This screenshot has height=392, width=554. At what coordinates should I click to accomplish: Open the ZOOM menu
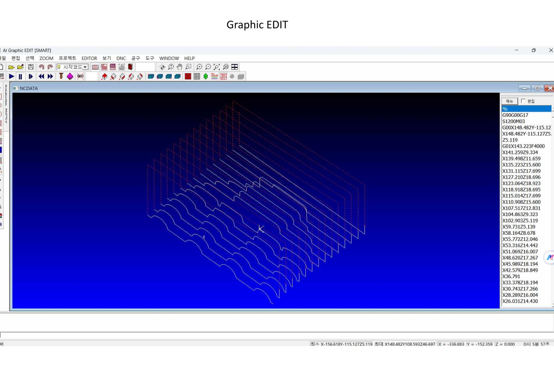(x=46, y=58)
